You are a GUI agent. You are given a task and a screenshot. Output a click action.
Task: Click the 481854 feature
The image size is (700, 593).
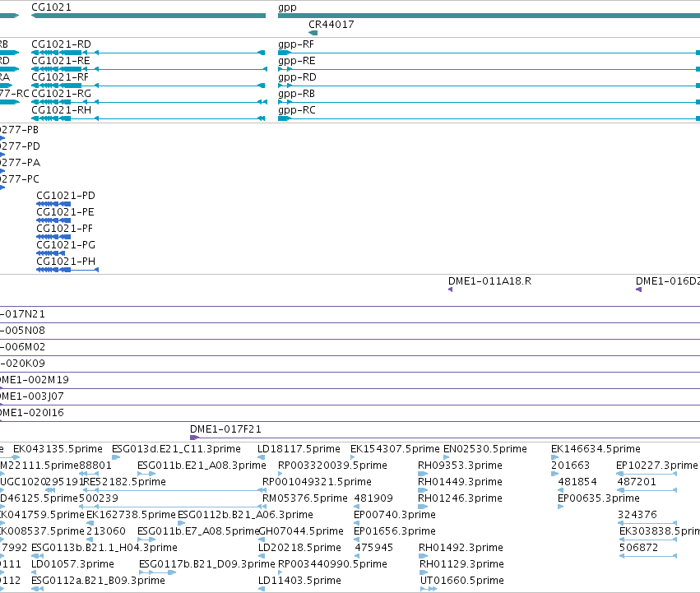click(x=577, y=482)
